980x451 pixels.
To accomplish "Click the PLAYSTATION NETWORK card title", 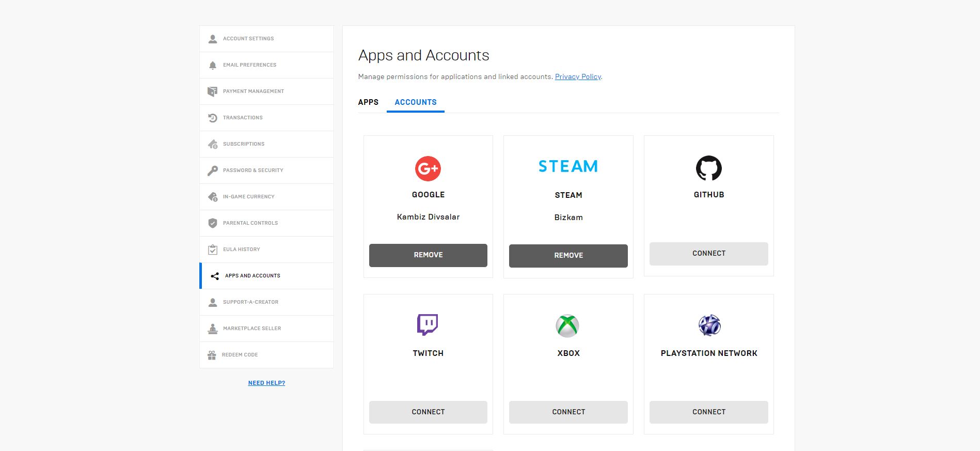I will coord(709,353).
